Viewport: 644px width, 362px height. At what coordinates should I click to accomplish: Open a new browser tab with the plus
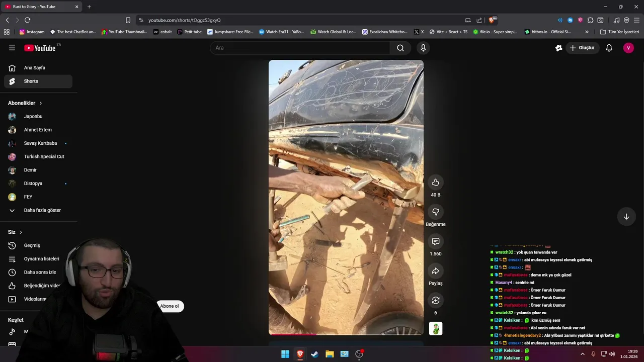click(x=89, y=7)
